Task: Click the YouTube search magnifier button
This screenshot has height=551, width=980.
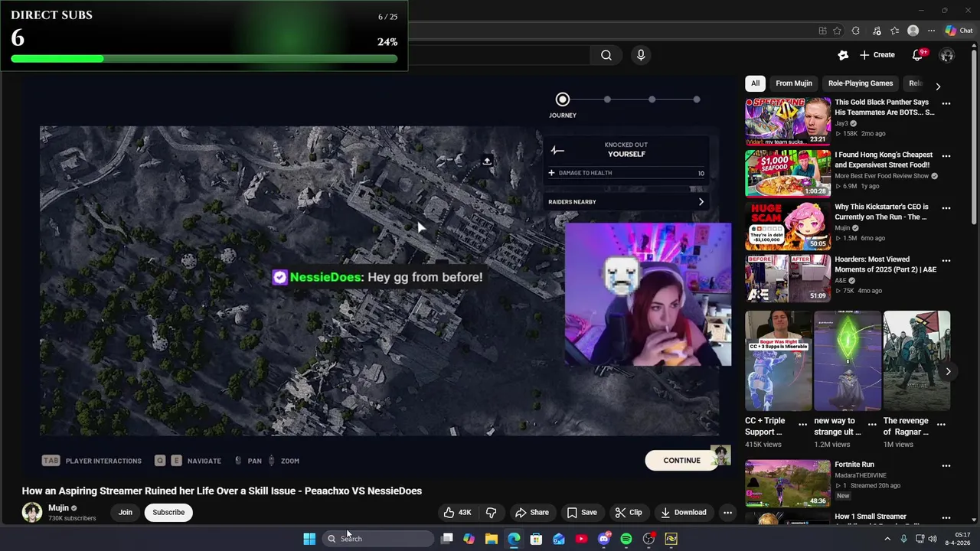Action: (606, 55)
